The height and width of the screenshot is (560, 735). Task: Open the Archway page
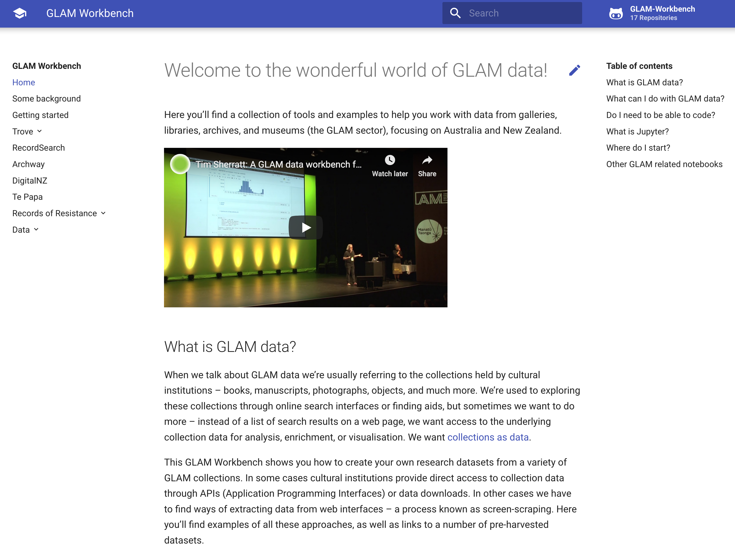(x=28, y=164)
